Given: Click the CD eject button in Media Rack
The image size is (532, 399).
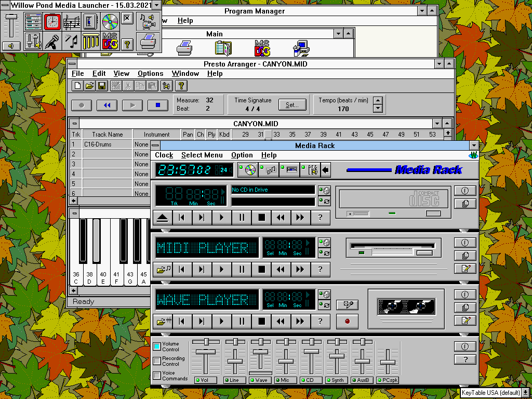Looking at the screenshot, I should tap(163, 218).
